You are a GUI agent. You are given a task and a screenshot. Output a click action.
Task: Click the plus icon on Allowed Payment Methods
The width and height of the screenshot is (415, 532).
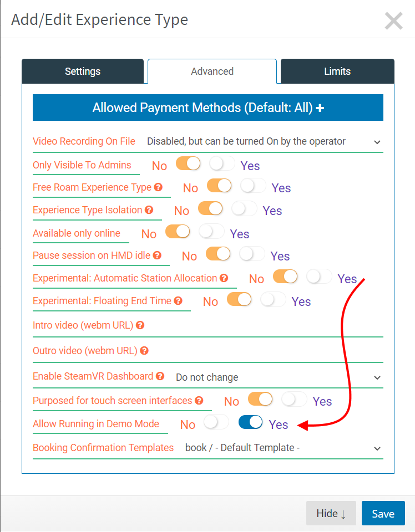coord(320,108)
